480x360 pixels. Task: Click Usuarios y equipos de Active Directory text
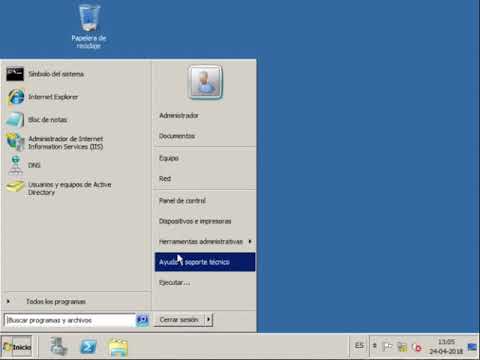[70, 188]
